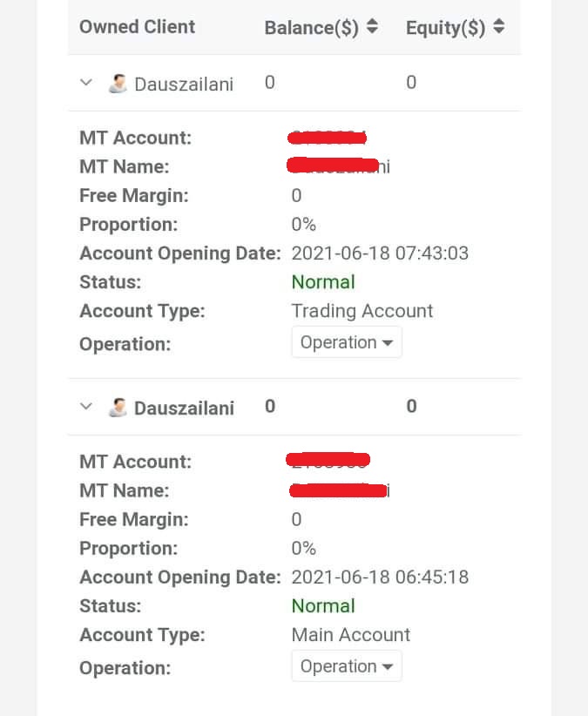Click the Equity($) column header text
This screenshot has width=588, height=716.
(445, 28)
